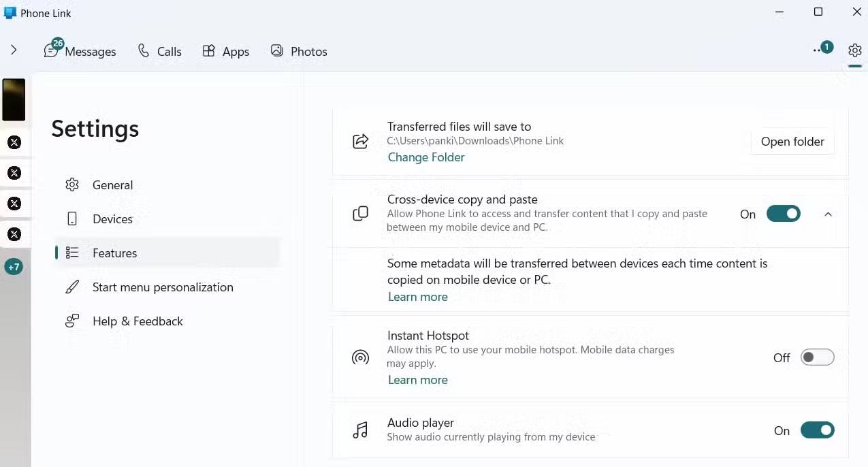This screenshot has width=868, height=467.
Task: Click the Instant Hotspot signal icon
Action: pos(360,357)
